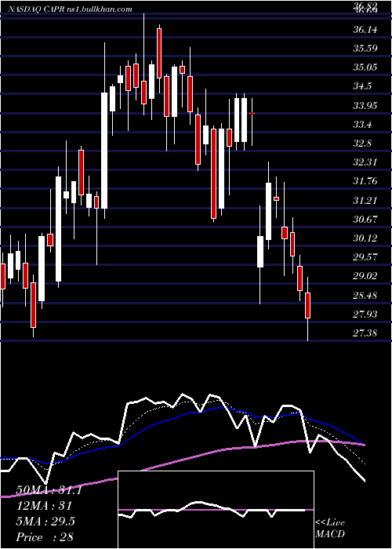Click the 31.21 price axis label
The image size is (392, 549).
[365, 201]
